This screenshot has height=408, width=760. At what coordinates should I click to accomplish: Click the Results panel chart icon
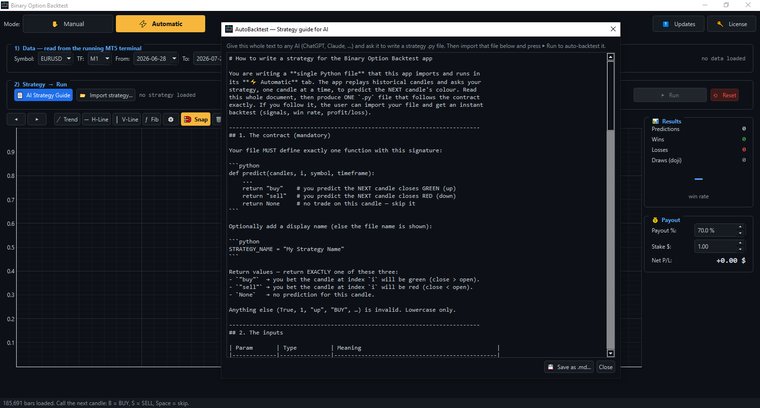coord(655,121)
